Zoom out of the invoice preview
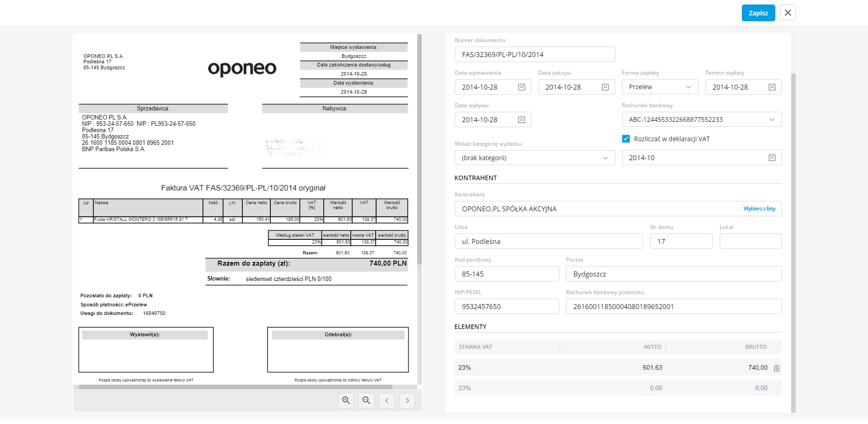 pos(366,400)
